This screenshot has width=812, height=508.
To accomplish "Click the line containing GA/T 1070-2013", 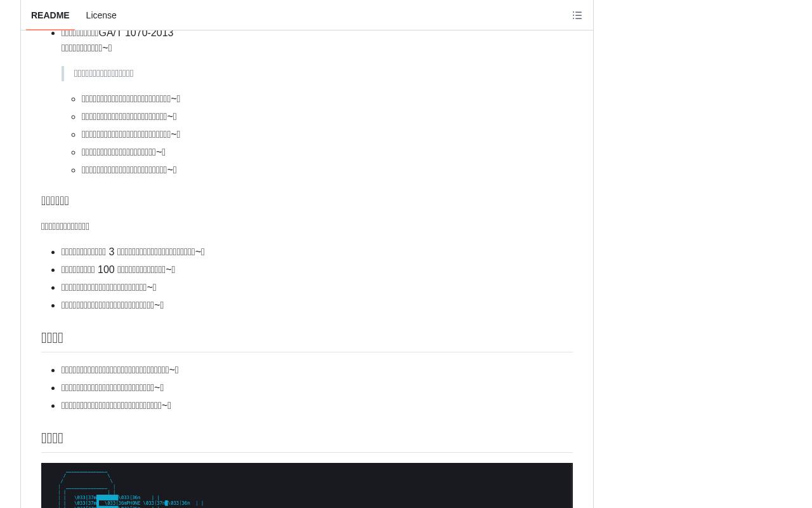I will tap(117, 32).
